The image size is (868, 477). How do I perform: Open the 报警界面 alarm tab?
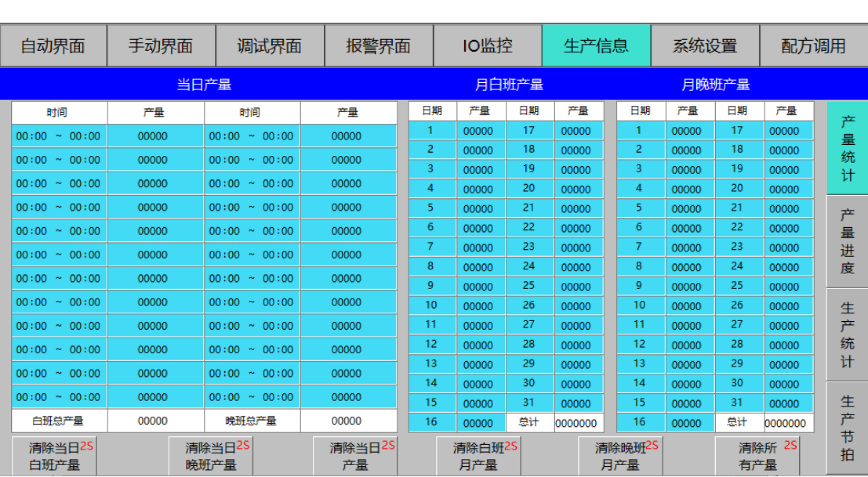[378, 46]
